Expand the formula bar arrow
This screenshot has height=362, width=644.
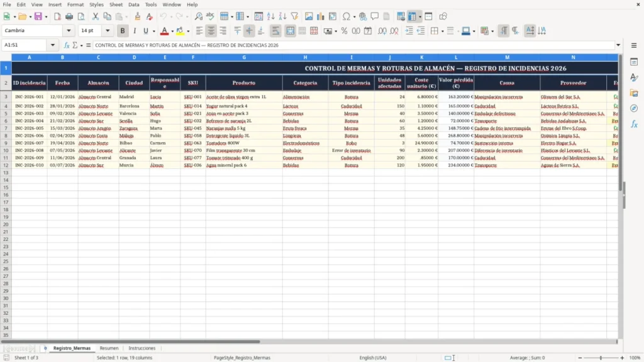pyautogui.click(x=618, y=45)
